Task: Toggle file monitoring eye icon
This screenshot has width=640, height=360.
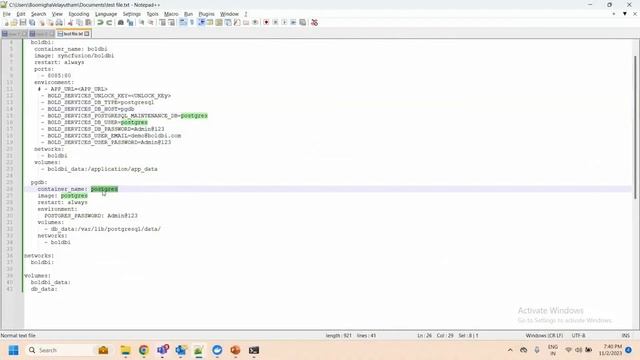Action: tap(255, 22)
